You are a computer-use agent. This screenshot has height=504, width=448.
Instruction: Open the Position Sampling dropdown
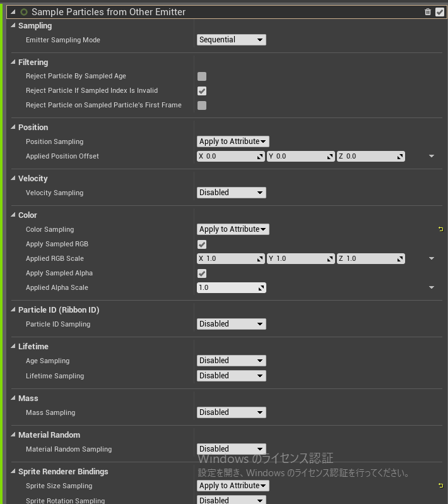(x=233, y=141)
